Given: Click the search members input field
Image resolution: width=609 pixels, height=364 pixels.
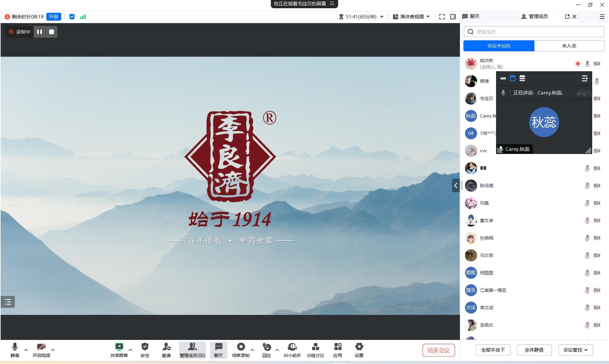Looking at the screenshot, I should click(534, 32).
